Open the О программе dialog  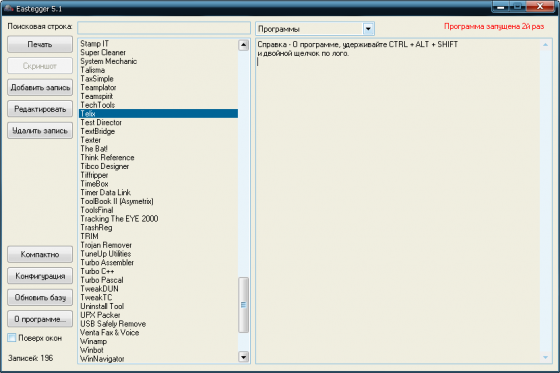(x=40, y=319)
